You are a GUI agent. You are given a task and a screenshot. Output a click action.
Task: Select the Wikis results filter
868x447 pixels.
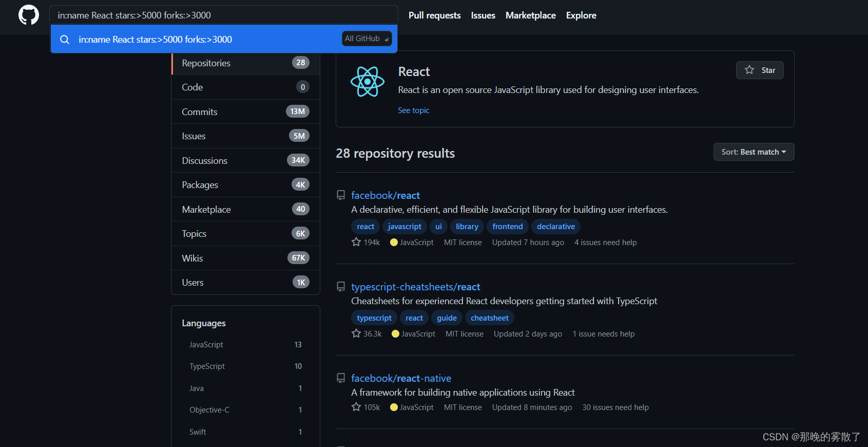tap(246, 258)
